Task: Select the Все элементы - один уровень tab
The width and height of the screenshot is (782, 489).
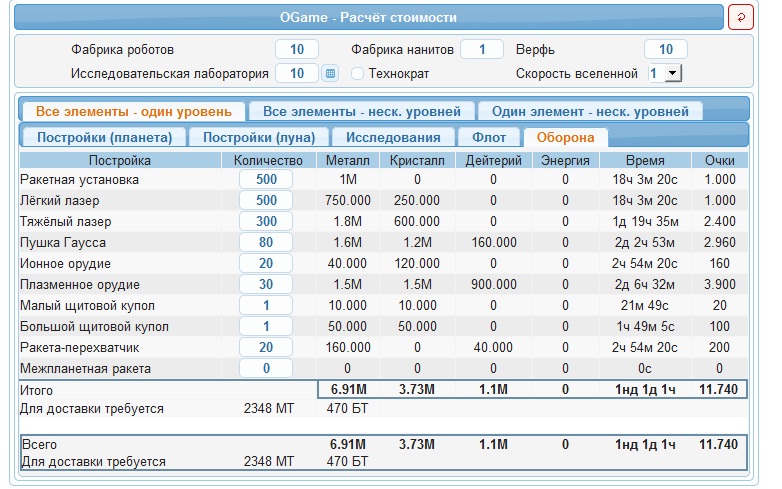Action: pyautogui.click(x=134, y=111)
